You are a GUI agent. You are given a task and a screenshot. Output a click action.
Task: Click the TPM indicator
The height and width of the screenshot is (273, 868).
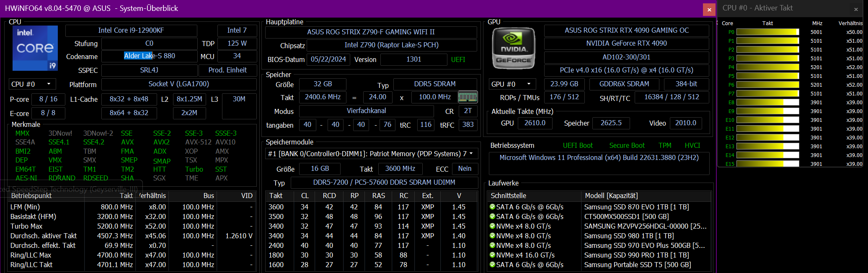pyautogui.click(x=664, y=145)
